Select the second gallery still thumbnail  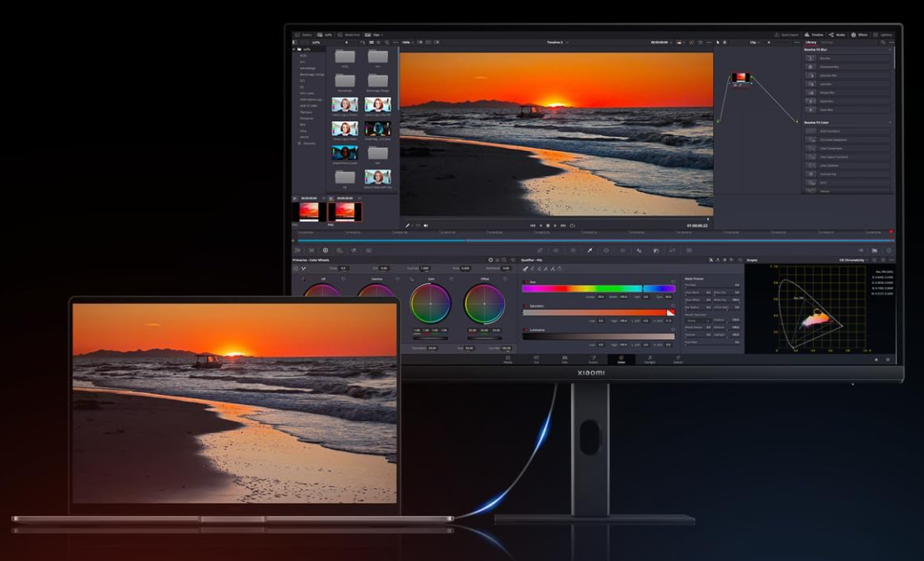tap(345, 211)
